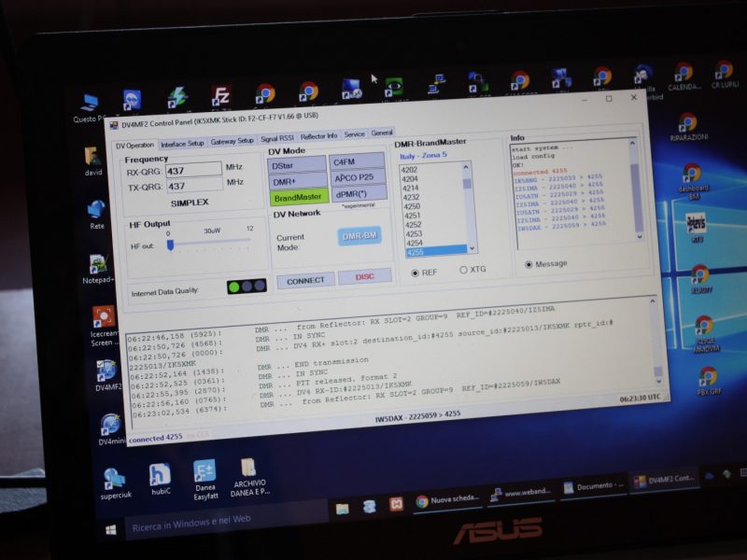The image size is (747, 560).
Task: Open the david folder on desktop
Action: [x=92, y=161]
